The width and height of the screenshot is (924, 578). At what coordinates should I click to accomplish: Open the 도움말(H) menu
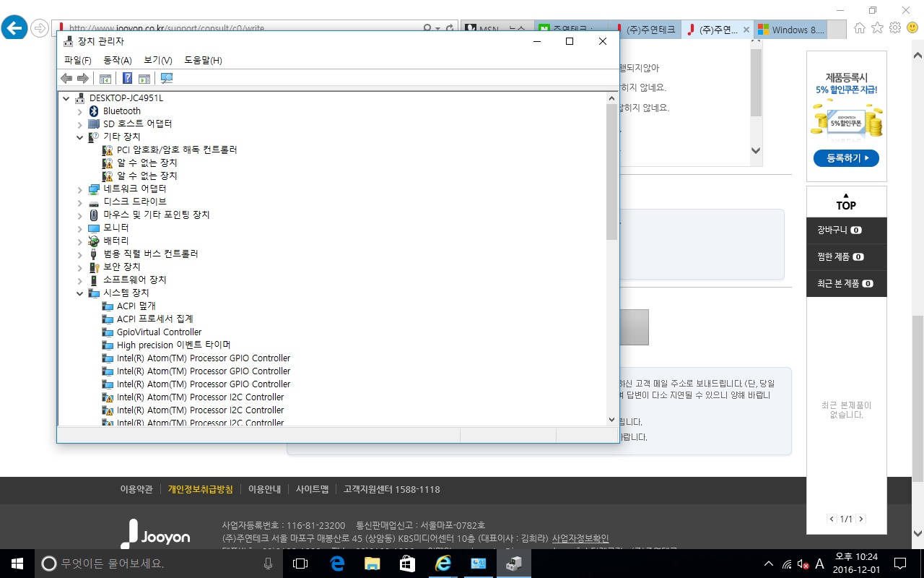203,60
